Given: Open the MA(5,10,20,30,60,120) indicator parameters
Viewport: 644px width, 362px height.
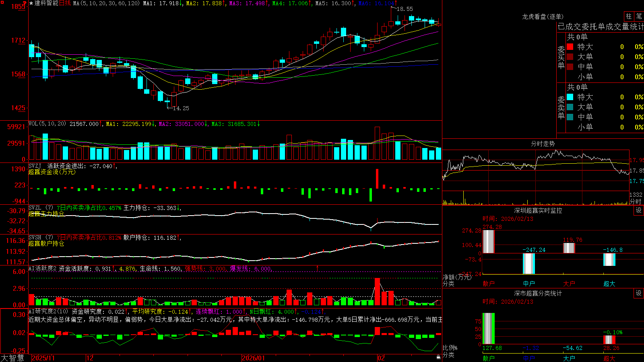Looking at the screenshot, I should click(x=106, y=3).
